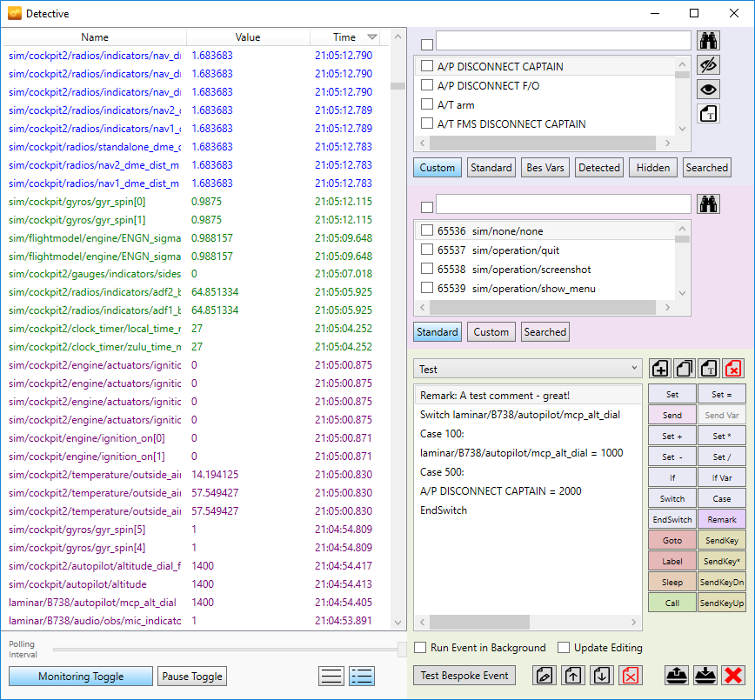Tick the 65536 sim/none/none checkbox

click(x=426, y=230)
